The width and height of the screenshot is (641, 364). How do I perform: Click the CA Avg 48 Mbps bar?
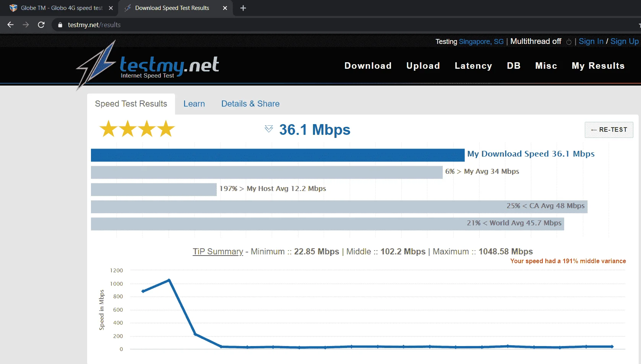pos(339,207)
